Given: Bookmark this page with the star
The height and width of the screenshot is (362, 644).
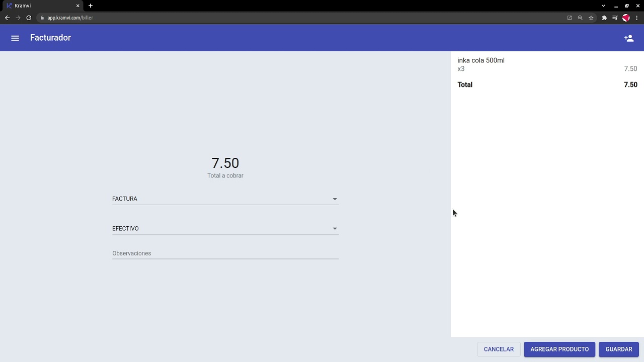Looking at the screenshot, I should pyautogui.click(x=591, y=18).
